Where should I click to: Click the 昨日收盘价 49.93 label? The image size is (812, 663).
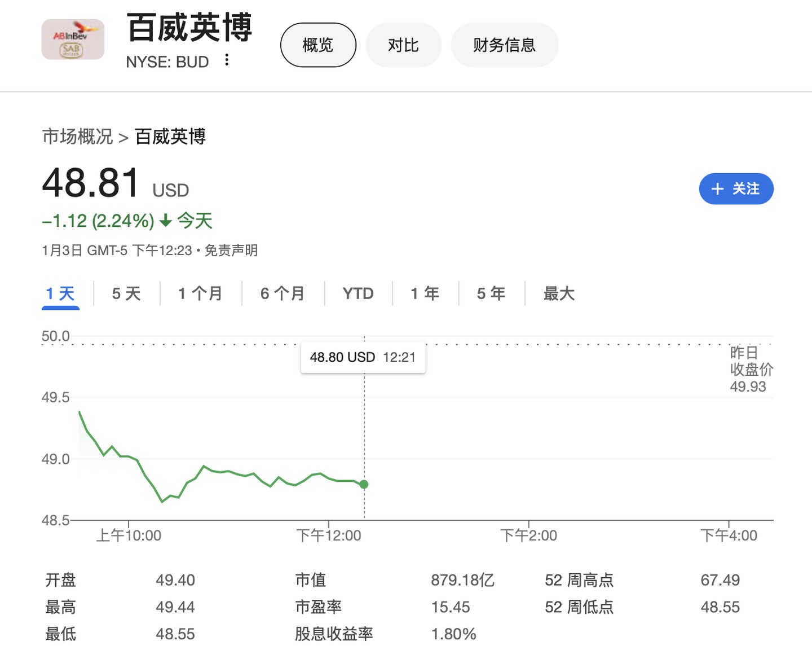click(x=751, y=370)
